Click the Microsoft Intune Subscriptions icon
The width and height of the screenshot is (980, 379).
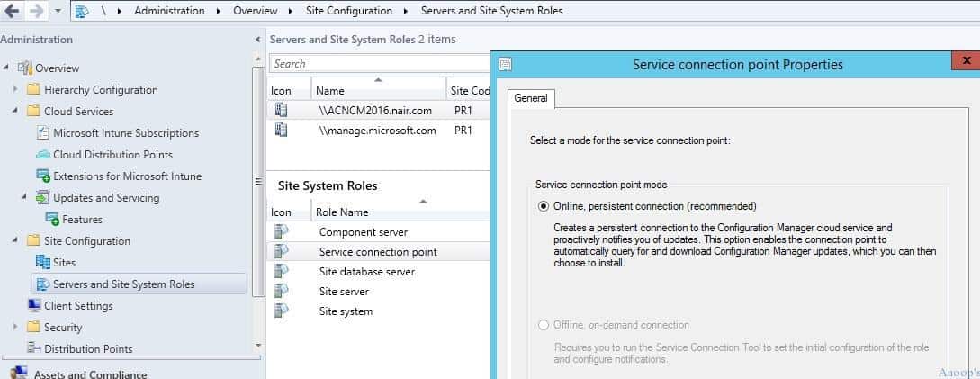click(42, 132)
